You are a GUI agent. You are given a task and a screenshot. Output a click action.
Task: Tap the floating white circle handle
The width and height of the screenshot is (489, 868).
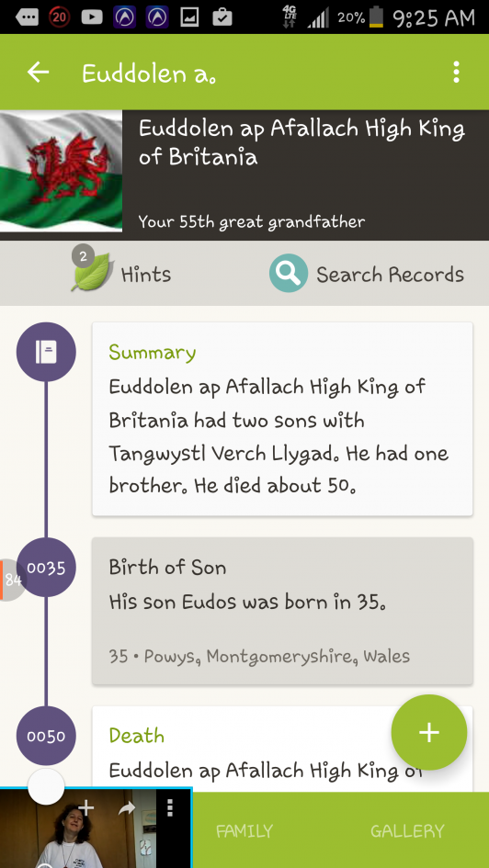[x=46, y=786]
